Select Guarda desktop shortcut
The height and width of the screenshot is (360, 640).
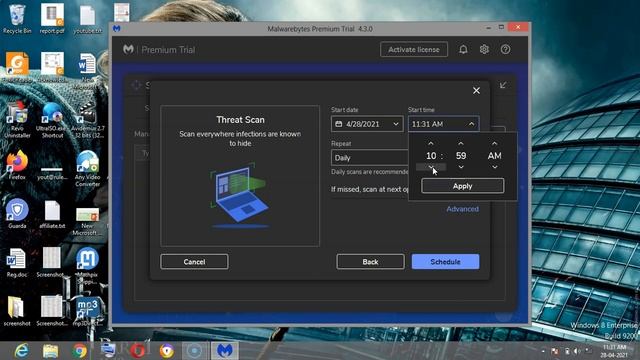[x=17, y=213]
